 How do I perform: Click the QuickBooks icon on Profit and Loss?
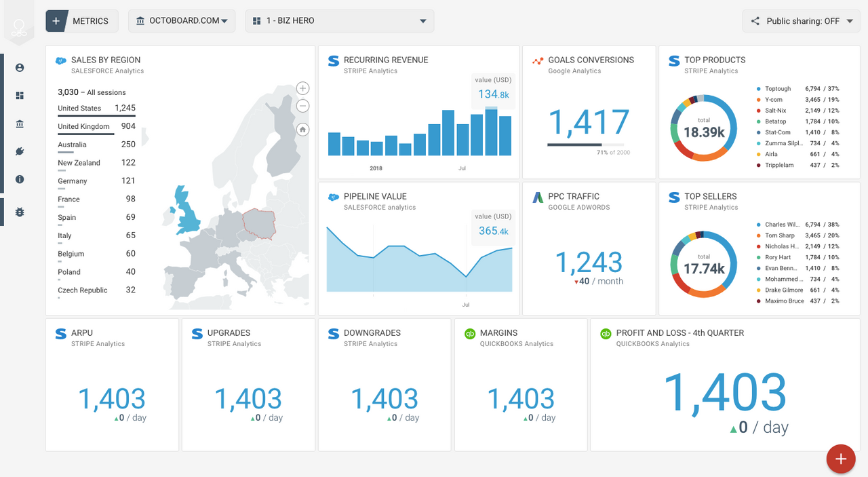606,334
